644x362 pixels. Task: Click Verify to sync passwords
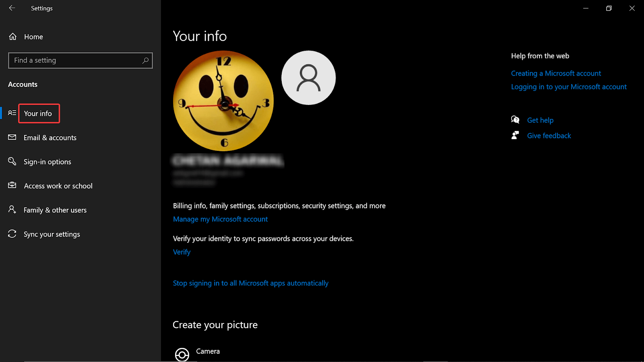(182, 252)
